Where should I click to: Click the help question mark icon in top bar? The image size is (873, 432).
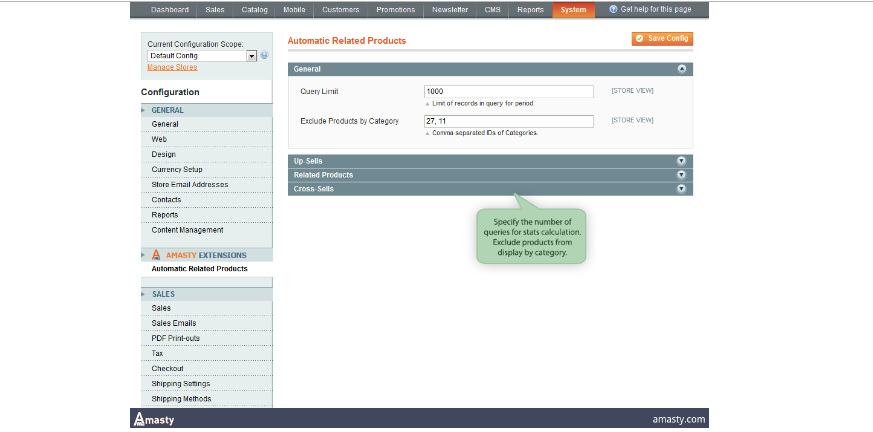click(x=613, y=9)
